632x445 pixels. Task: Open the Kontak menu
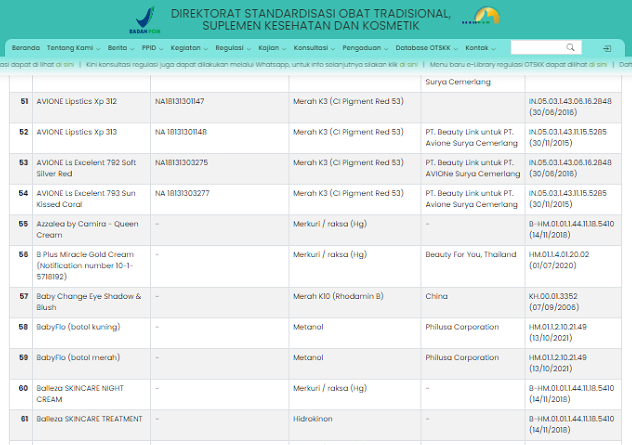point(480,48)
